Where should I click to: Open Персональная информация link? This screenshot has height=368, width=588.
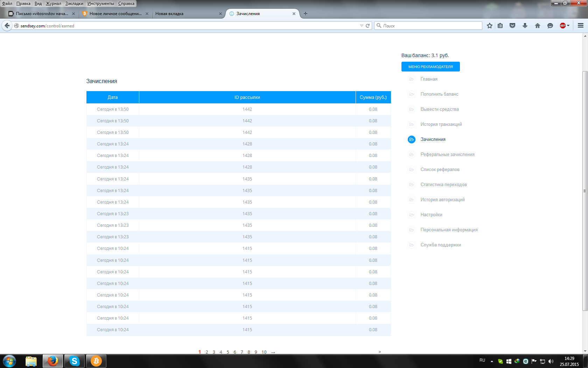449,230
